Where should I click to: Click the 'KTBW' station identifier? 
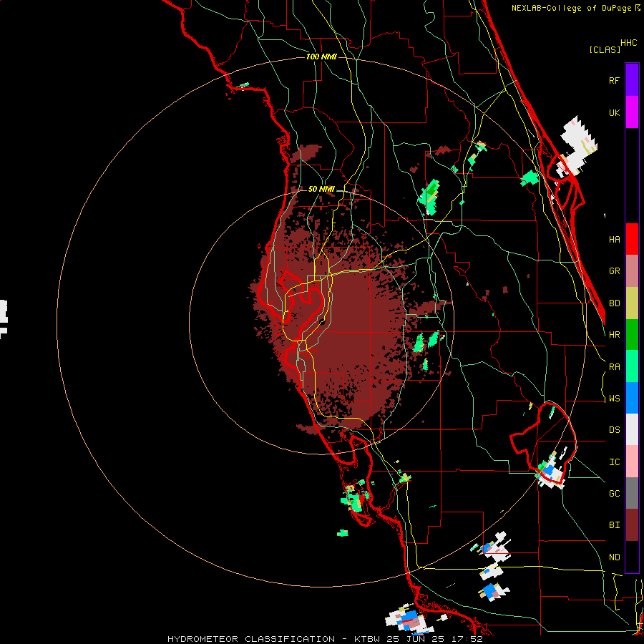[367, 639]
